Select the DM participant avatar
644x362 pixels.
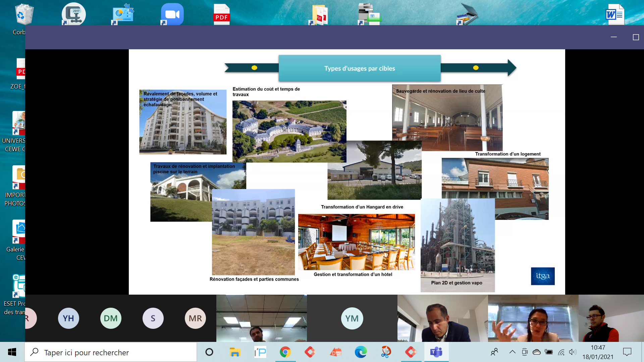[111, 318]
